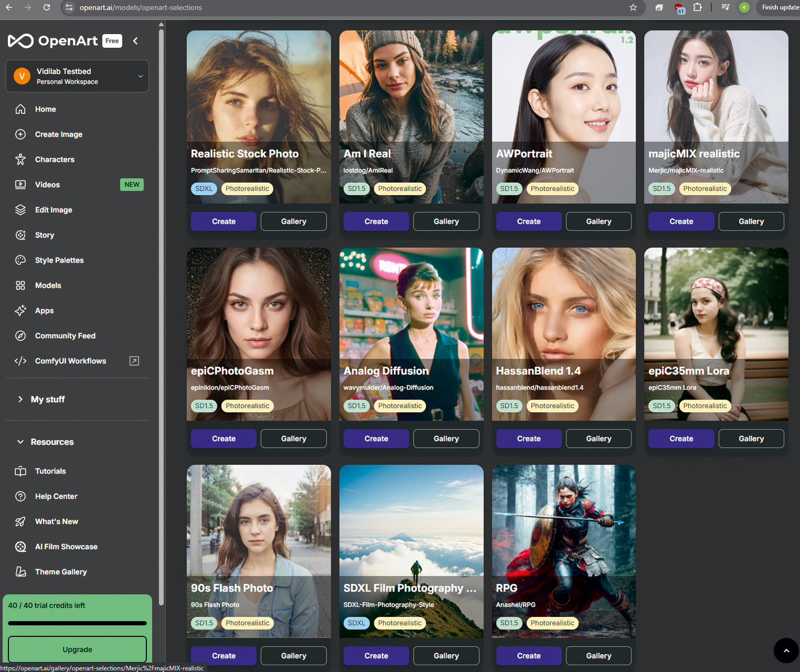Click the OpenArt logo icon
The width and height of the screenshot is (800, 672).
coord(20,41)
